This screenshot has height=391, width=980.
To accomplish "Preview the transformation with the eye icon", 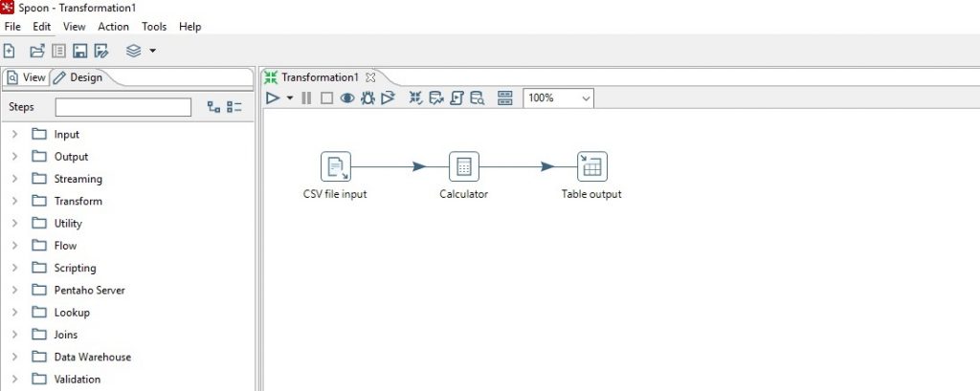I will [x=346, y=98].
